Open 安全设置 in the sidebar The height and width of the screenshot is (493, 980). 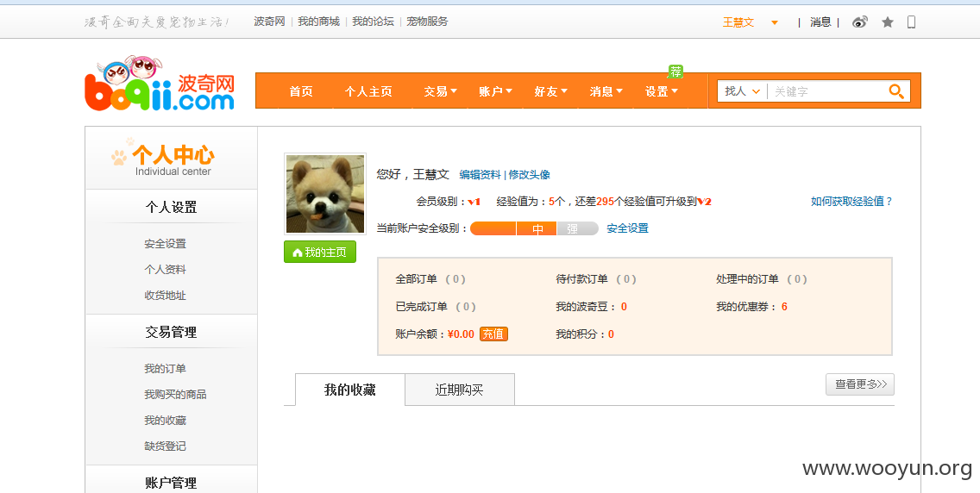coord(165,244)
